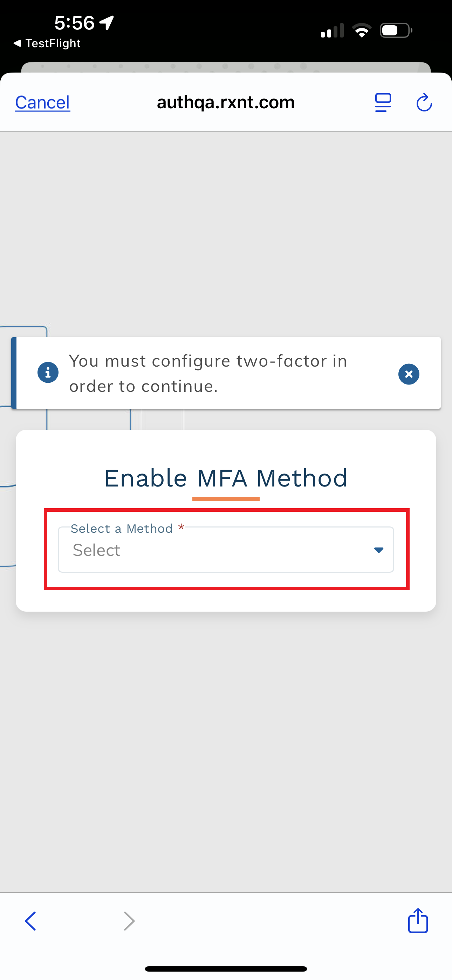This screenshot has width=452, height=980.
Task: Tap the home indicator bar
Action: point(226,968)
